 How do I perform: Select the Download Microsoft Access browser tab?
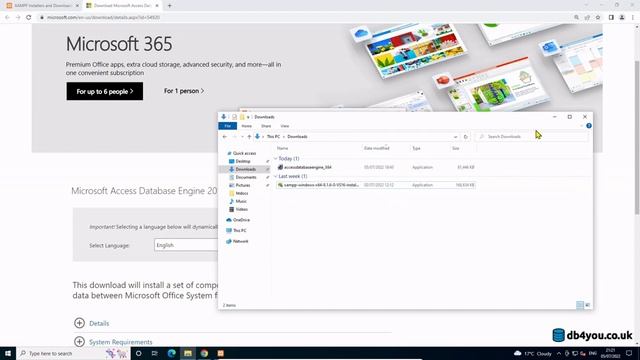[122, 6]
